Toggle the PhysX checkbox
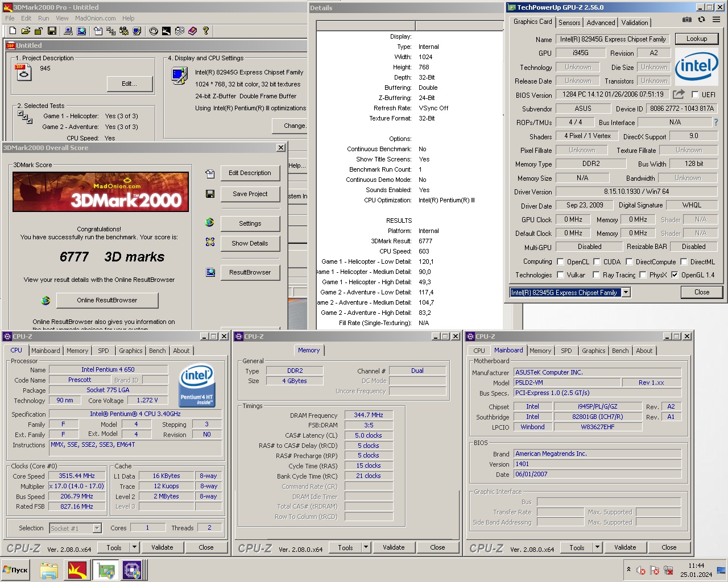This screenshot has width=728, height=582. [x=643, y=275]
